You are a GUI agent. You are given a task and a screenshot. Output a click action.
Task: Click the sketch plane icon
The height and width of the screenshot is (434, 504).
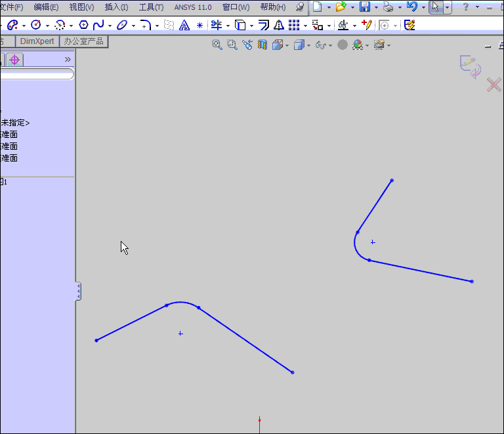pos(169,25)
